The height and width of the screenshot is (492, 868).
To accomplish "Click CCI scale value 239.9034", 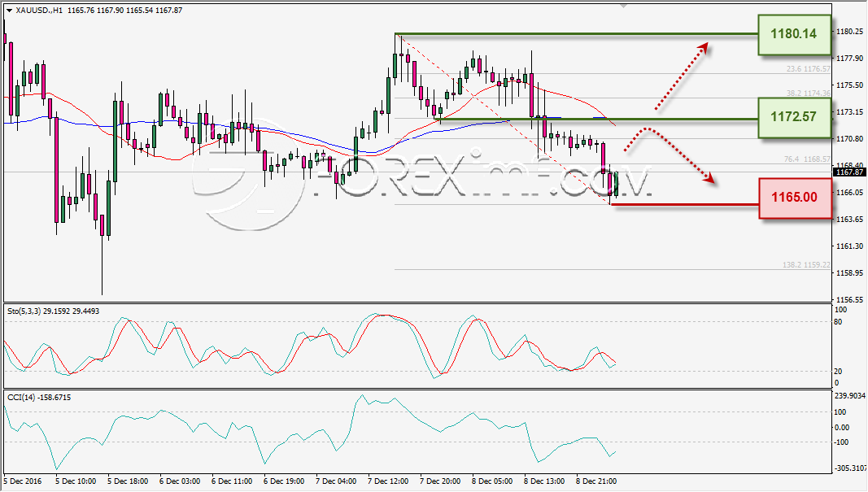I will [850, 396].
